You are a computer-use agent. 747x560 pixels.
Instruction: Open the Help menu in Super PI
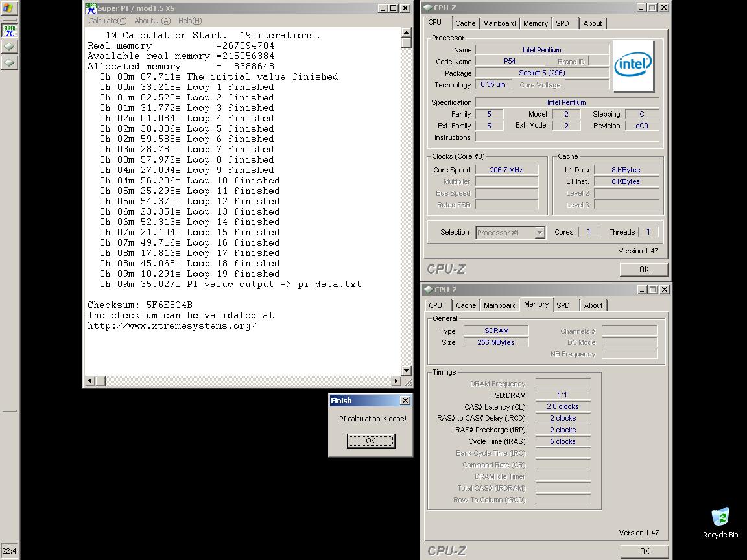[x=189, y=21]
